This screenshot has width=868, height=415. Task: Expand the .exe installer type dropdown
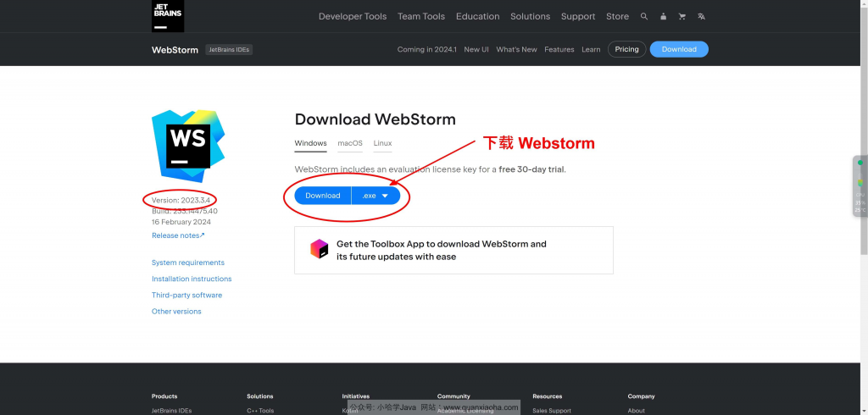pyautogui.click(x=376, y=196)
